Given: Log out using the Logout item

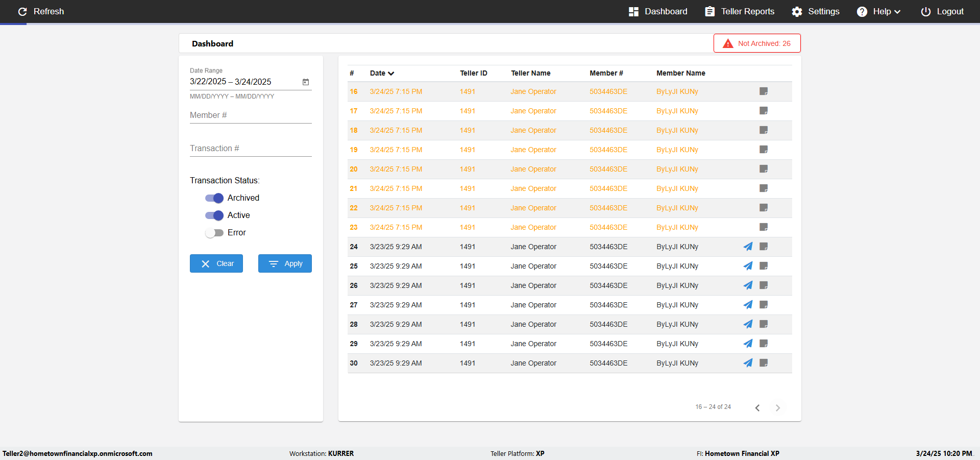Looking at the screenshot, I should point(942,11).
